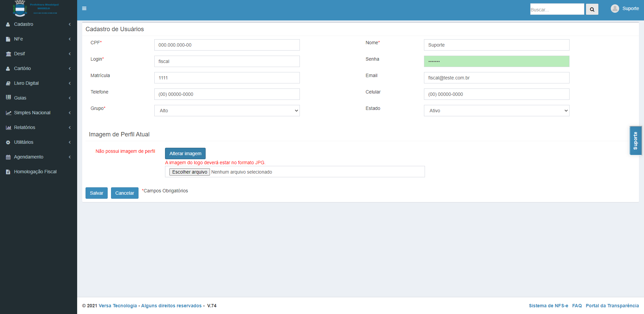Click the Guias barcode icon
Image resolution: width=644 pixels, height=314 pixels.
pos(8,98)
